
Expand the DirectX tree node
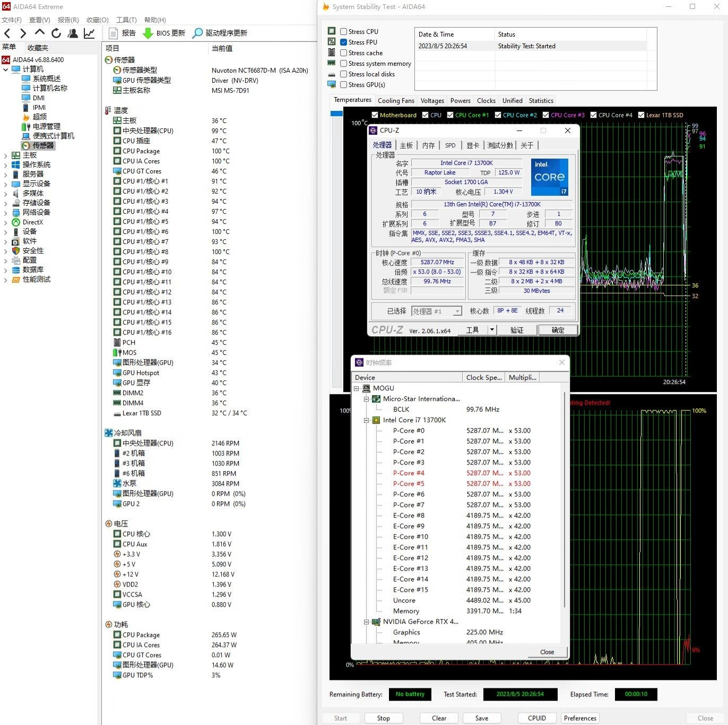click(x=5, y=222)
